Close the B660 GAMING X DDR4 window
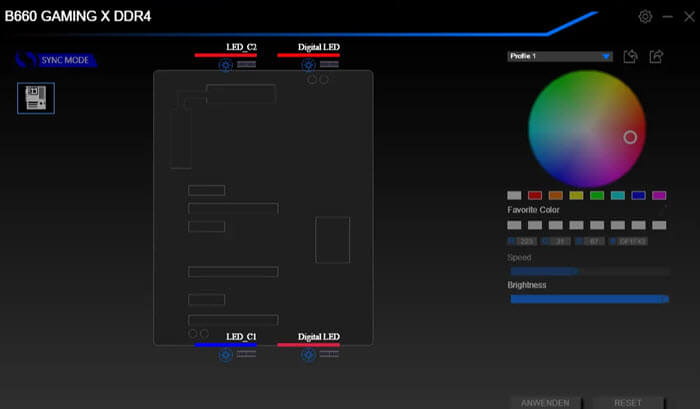 (x=689, y=17)
